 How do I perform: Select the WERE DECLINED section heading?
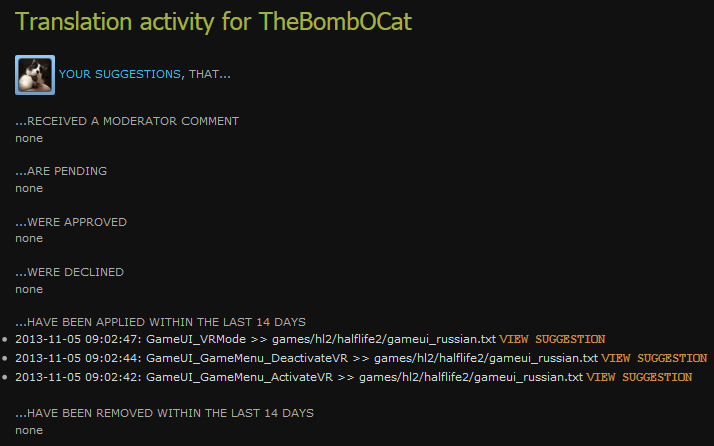pos(70,272)
